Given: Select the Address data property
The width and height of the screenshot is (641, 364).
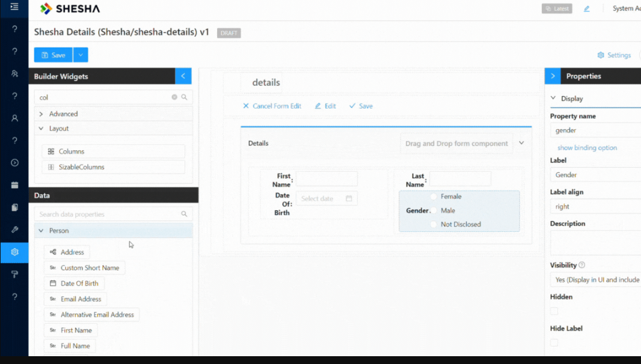Looking at the screenshot, I should pos(67,252).
